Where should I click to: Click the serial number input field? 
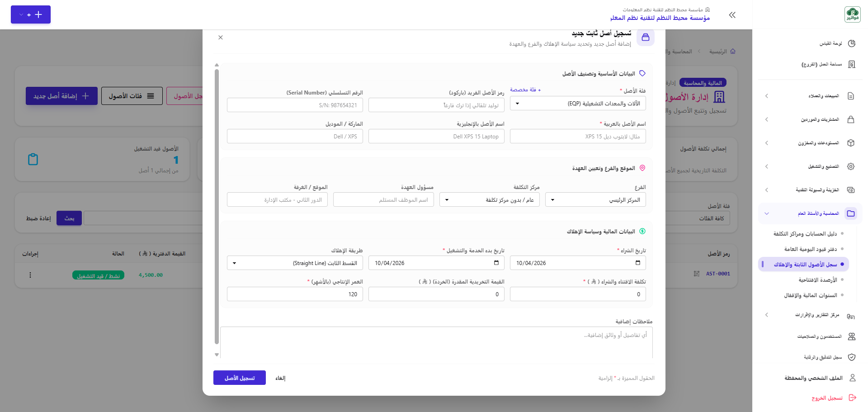click(x=295, y=105)
